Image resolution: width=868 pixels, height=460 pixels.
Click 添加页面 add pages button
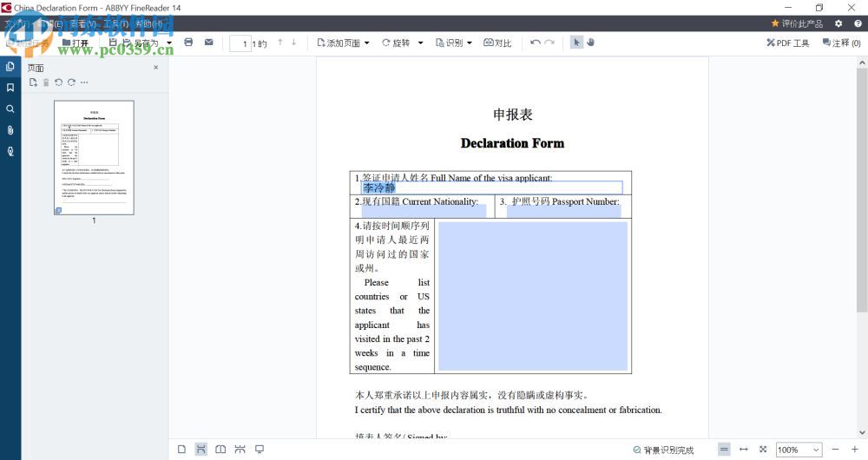point(339,43)
